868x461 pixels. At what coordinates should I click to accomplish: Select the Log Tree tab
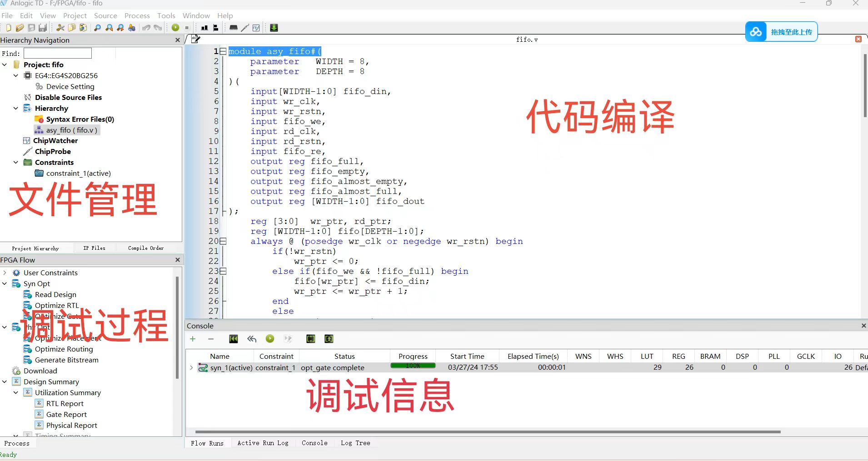(355, 443)
